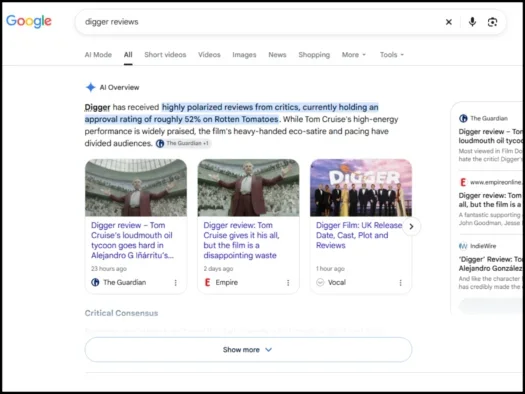Image resolution: width=525 pixels, height=394 pixels.
Task: Select the All results tab
Action: [128, 55]
